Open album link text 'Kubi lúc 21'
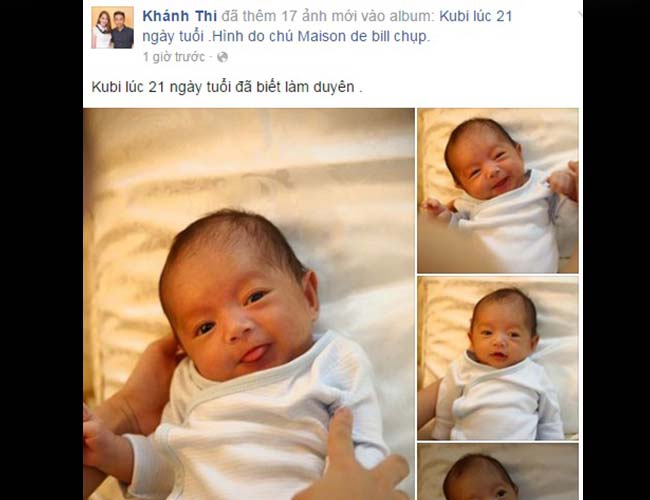This screenshot has width=650, height=500. 475,16
